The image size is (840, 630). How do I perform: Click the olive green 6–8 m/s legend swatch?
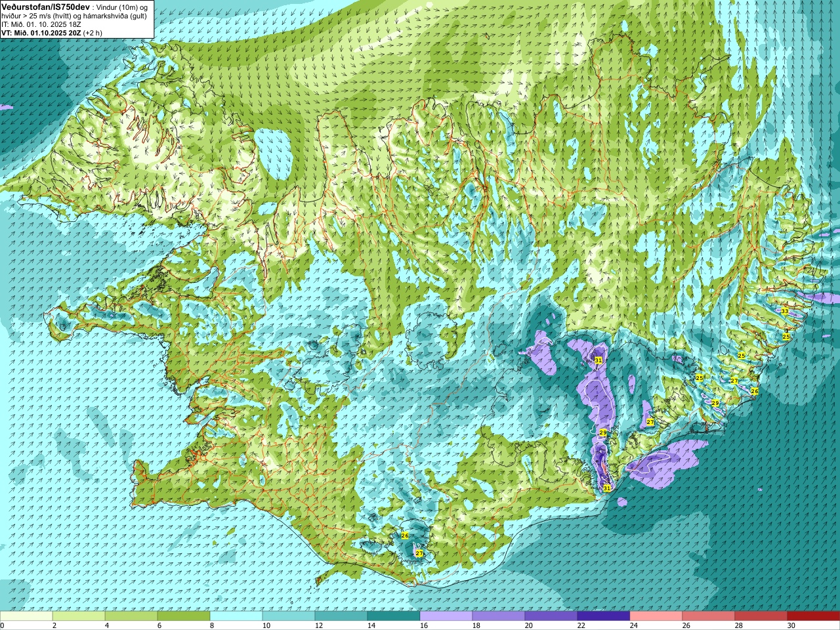tap(184, 616)
